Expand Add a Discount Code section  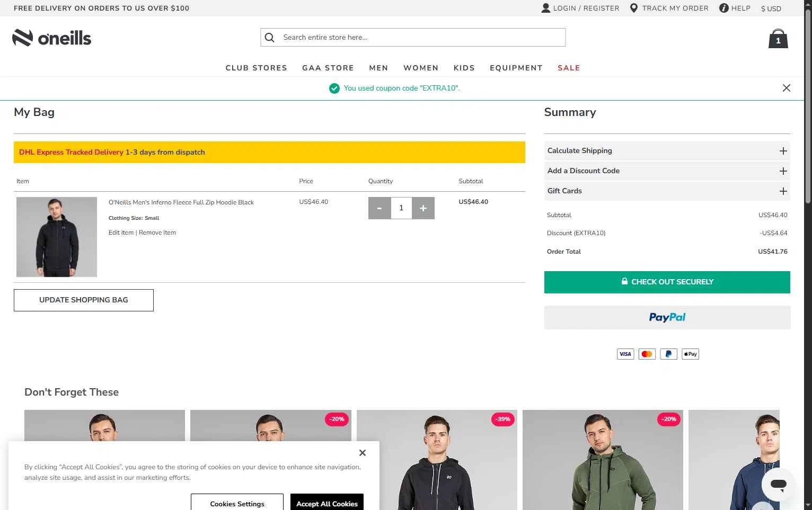point(667,171)
